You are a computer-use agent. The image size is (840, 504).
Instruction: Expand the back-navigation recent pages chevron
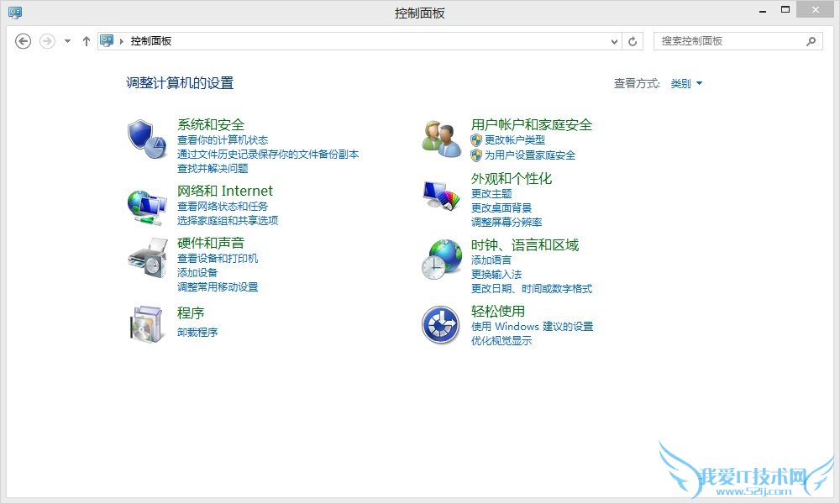(66, 40)
